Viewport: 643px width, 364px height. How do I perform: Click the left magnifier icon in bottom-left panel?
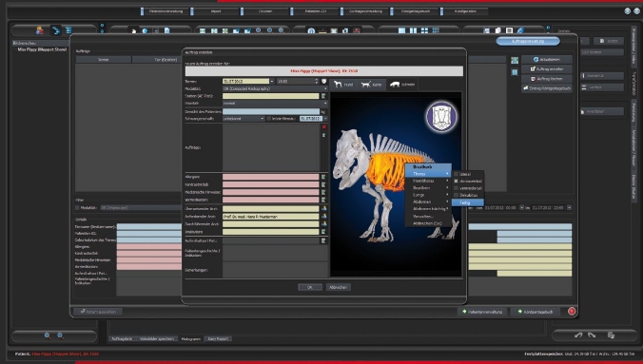click(48, 335)
